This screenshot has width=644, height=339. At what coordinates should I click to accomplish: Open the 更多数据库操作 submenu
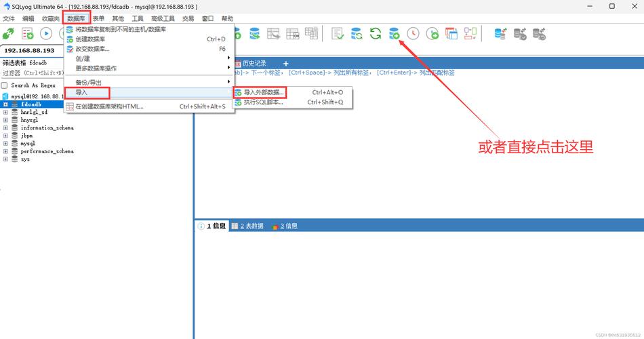[x=150, y=68]
